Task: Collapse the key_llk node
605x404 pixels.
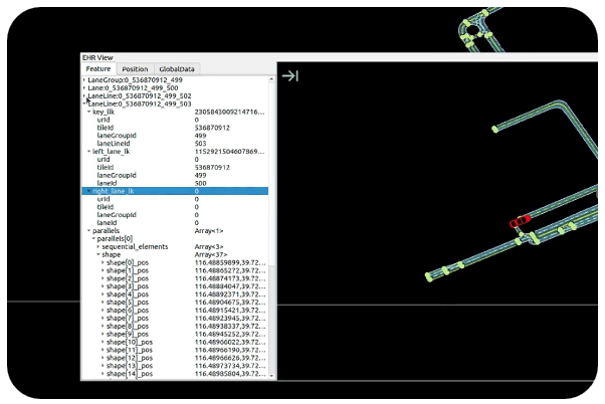Action: pos(87,111)
